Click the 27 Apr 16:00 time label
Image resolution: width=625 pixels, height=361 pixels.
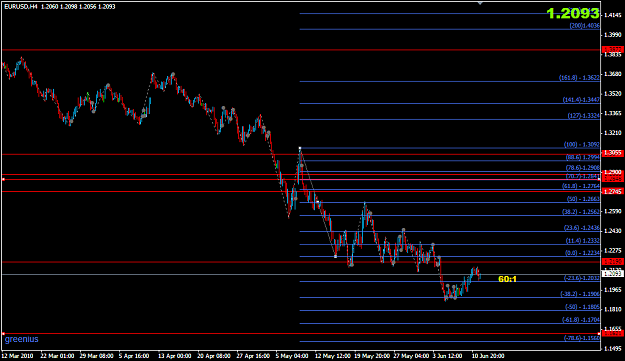(253, 356)
